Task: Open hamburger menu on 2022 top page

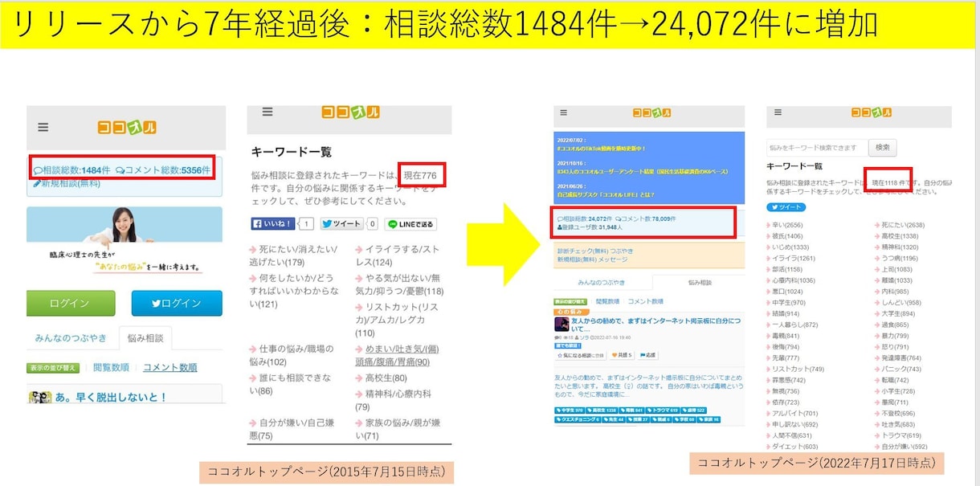Action: point(564,112)
